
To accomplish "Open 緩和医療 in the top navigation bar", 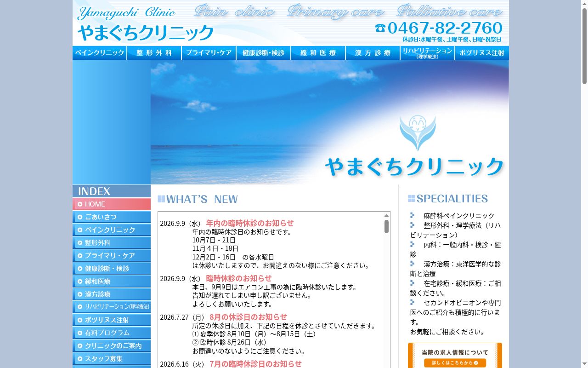I will pos(318,53).
